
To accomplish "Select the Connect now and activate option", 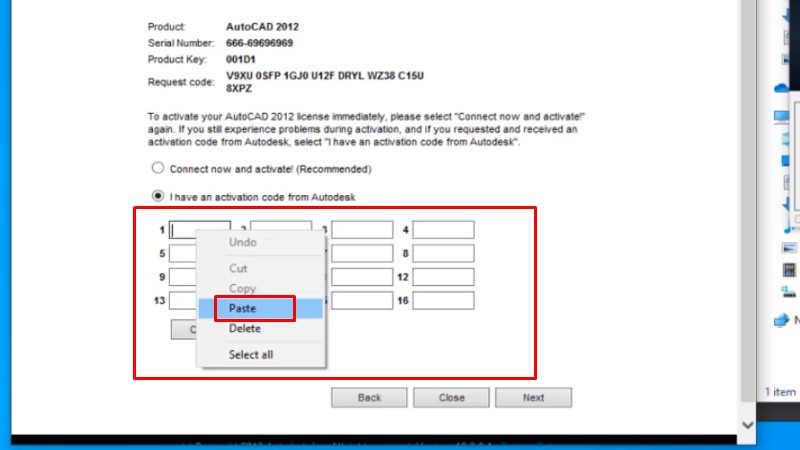I will 158,169.
